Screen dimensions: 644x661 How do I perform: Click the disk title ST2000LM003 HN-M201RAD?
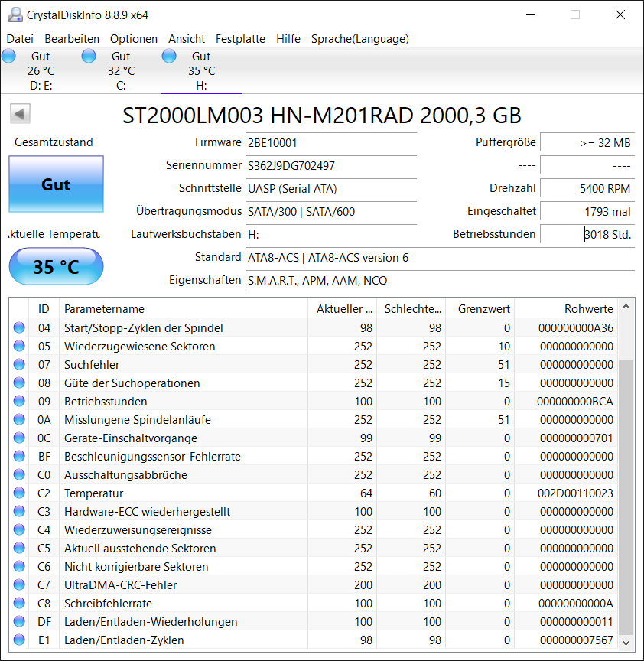322,116
